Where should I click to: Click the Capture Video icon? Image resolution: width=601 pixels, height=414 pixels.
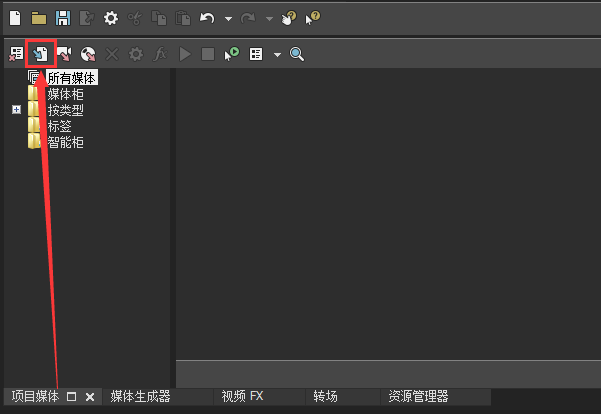click(65, 54)
